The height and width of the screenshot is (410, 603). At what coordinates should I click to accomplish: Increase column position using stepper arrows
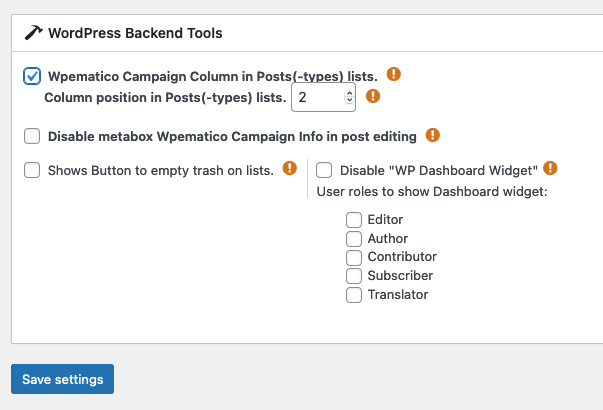tap(349, 93)
